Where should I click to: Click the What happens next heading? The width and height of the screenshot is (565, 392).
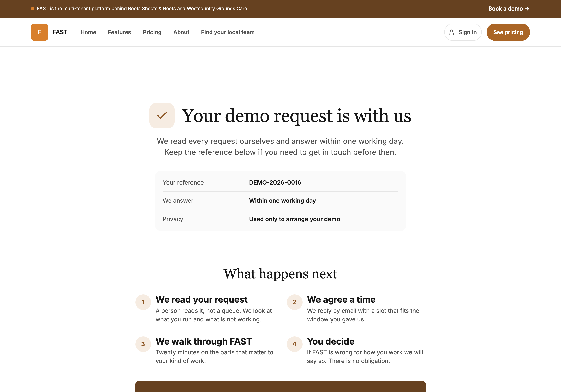[x=280, y=274]
